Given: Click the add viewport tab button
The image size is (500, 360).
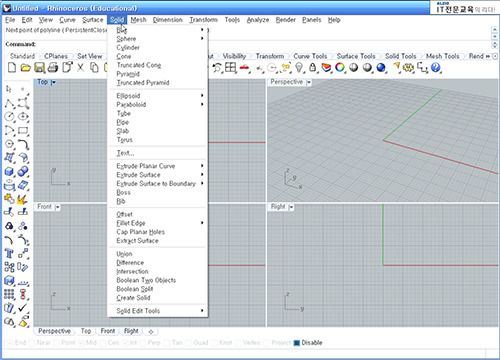Looking at the screenshot, I should coord(151,331).
